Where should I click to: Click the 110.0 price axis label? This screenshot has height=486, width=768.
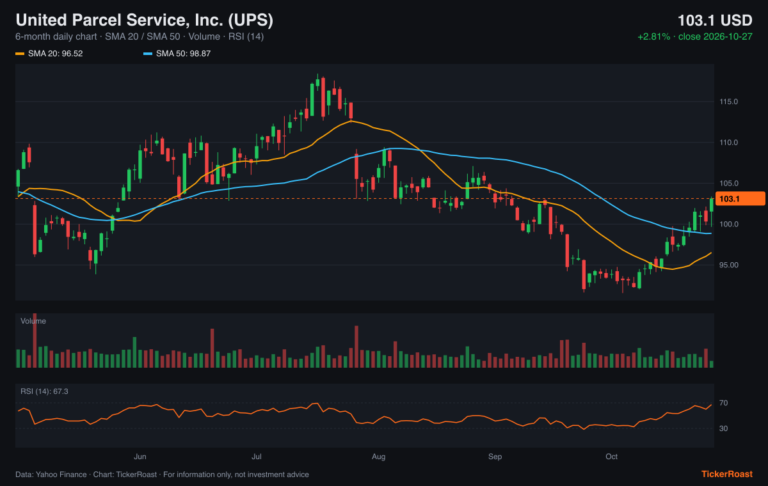[728, 143]
